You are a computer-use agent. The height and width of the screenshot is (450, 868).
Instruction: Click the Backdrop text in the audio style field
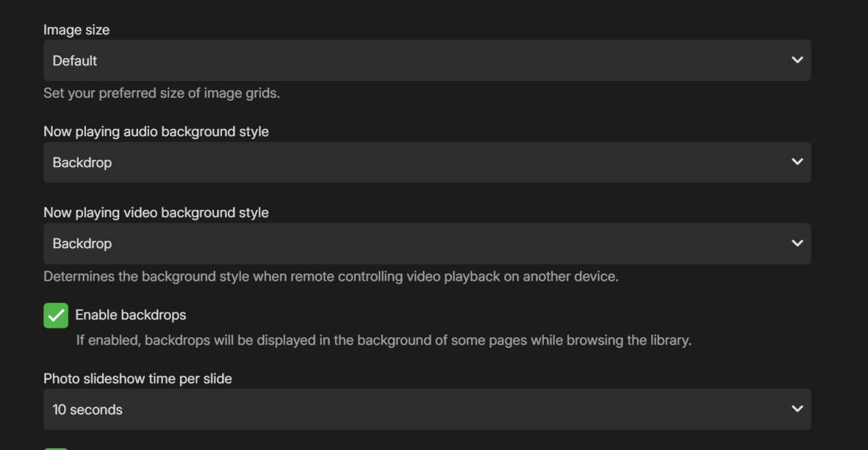(82, 162)
